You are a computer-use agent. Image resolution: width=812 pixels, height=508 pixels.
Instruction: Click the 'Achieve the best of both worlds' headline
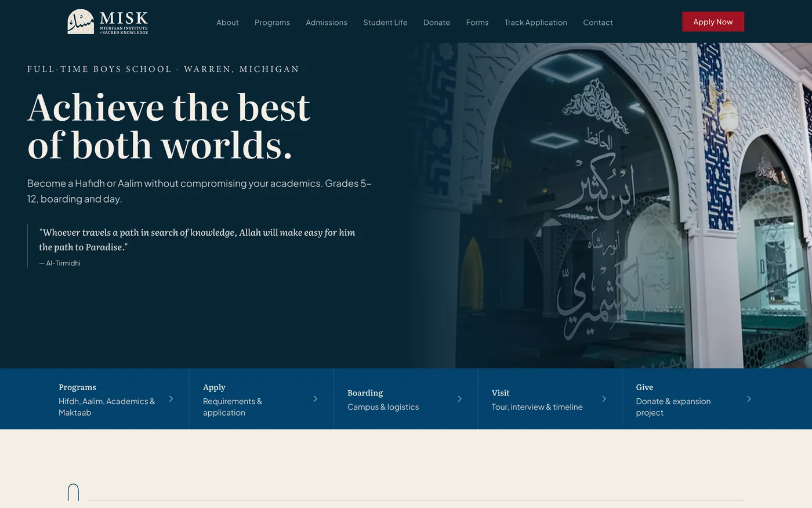169,126
